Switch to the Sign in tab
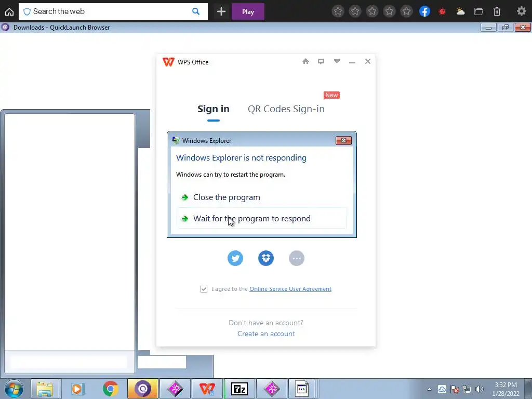The image size is (532, 399). pos(214,109)
